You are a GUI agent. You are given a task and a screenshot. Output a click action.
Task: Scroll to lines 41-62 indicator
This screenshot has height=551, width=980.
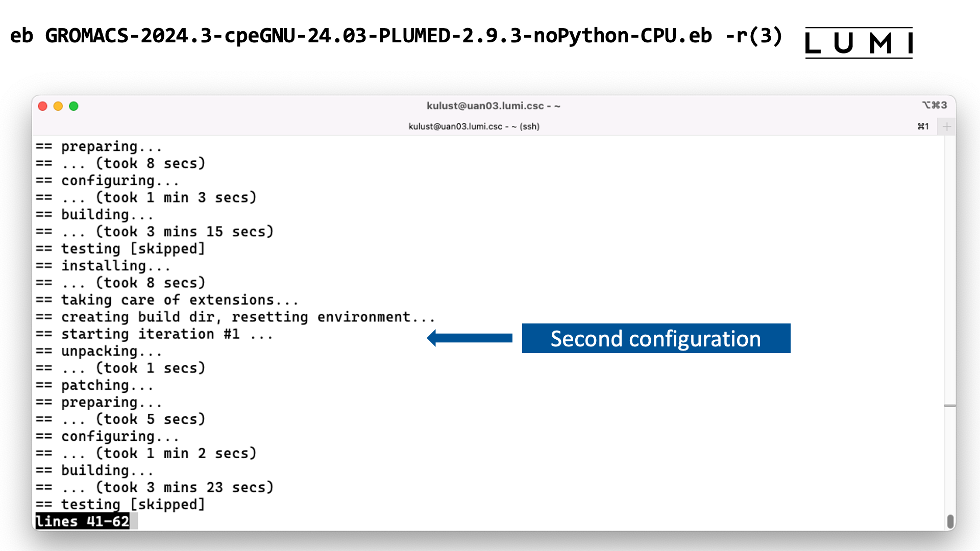tap(81, 521)
